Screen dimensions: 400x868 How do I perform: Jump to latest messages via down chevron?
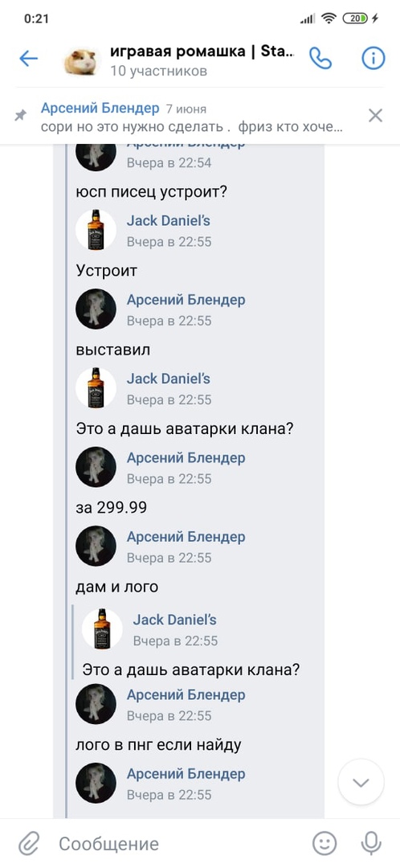361,782
